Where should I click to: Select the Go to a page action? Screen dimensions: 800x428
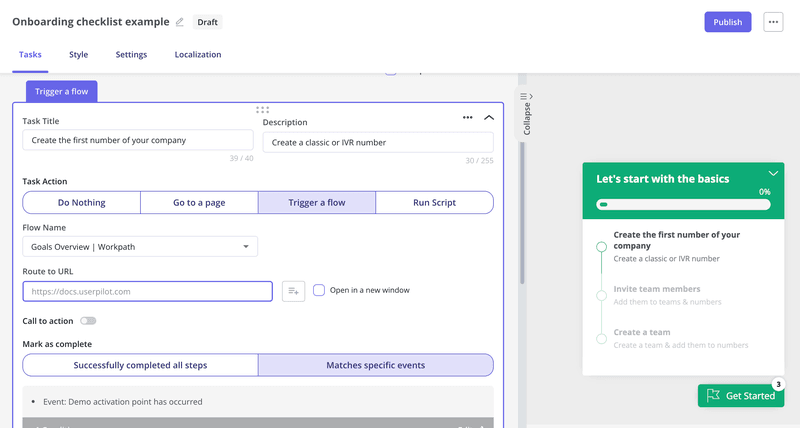(x=199, y=203)
